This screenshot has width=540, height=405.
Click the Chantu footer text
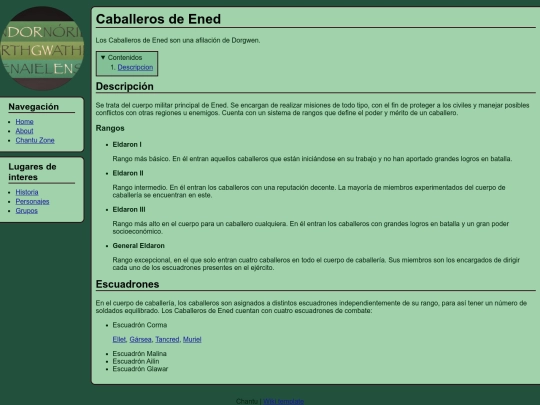(247, 401)
